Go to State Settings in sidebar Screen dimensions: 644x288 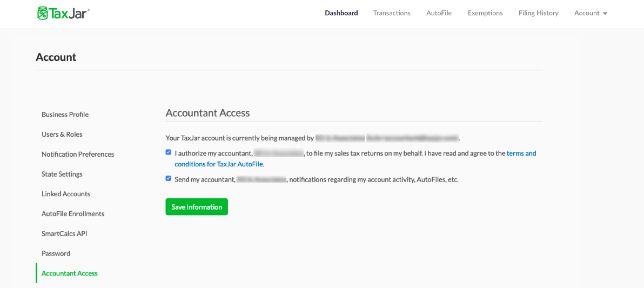coord(62,174)
